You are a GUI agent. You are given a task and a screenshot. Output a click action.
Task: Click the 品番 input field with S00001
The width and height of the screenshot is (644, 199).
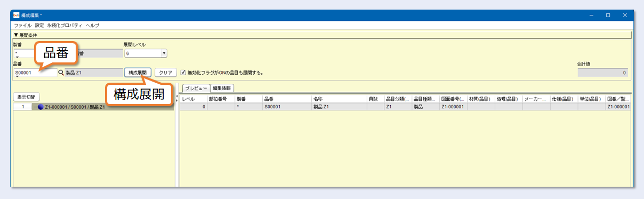(35, 73)
